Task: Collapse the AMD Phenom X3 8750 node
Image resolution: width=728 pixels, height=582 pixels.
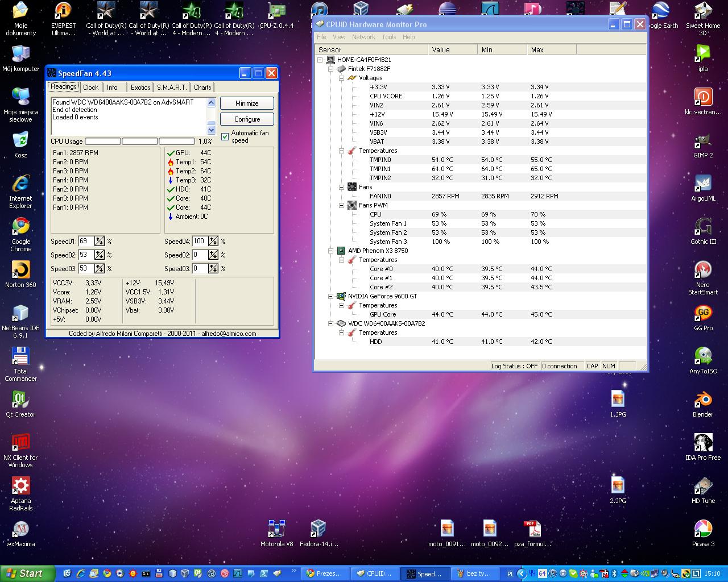Action: point(330,251)
